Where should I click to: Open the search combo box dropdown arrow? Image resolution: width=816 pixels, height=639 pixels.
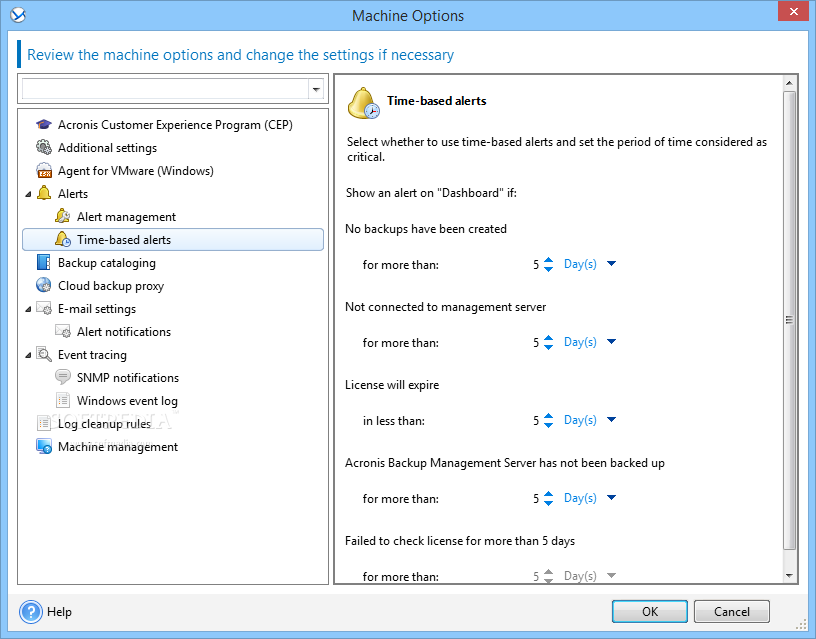(x=316, y=90)
